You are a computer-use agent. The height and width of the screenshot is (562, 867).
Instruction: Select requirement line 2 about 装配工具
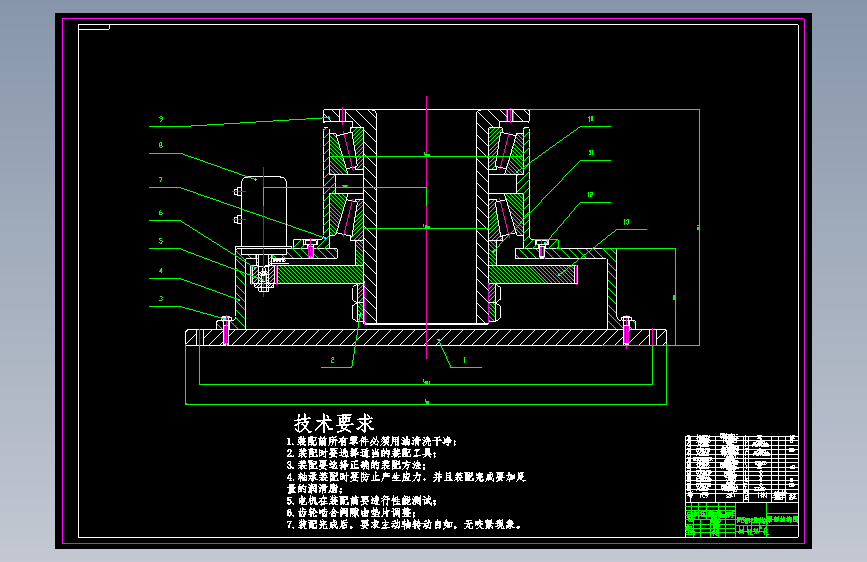(362, 454)
